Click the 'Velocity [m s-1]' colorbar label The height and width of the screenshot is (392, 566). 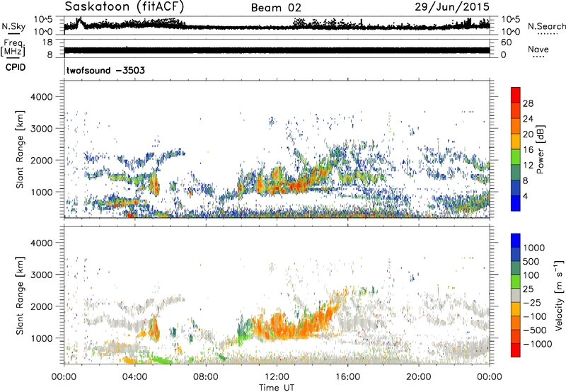[559, 295]
